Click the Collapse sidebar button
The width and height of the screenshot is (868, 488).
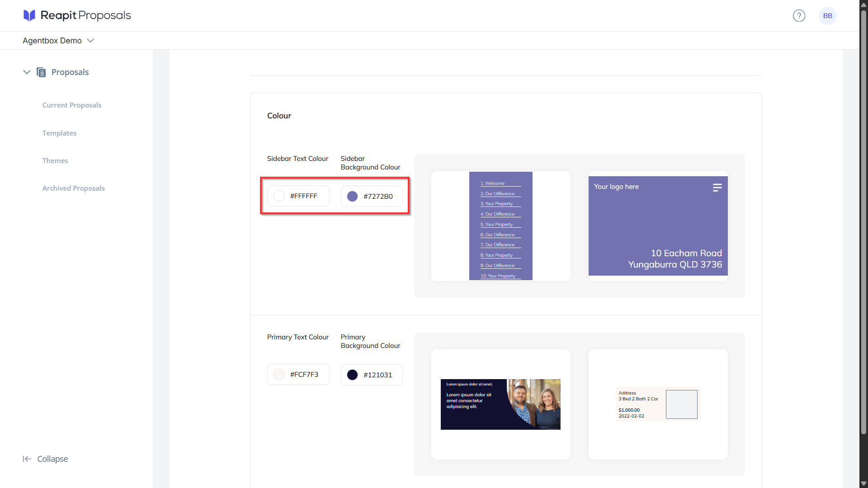click(45, 459)
